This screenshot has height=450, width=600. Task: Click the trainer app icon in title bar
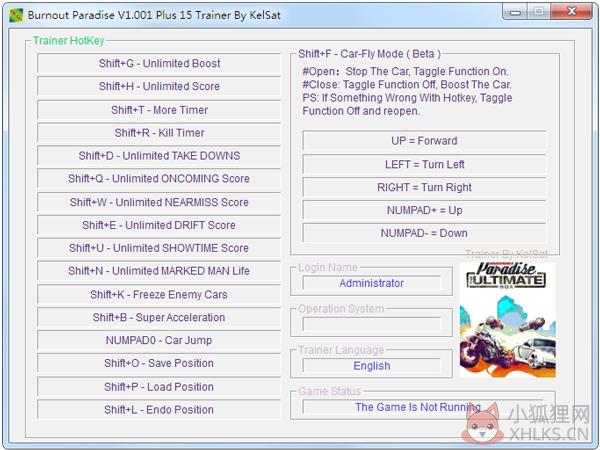16,15
